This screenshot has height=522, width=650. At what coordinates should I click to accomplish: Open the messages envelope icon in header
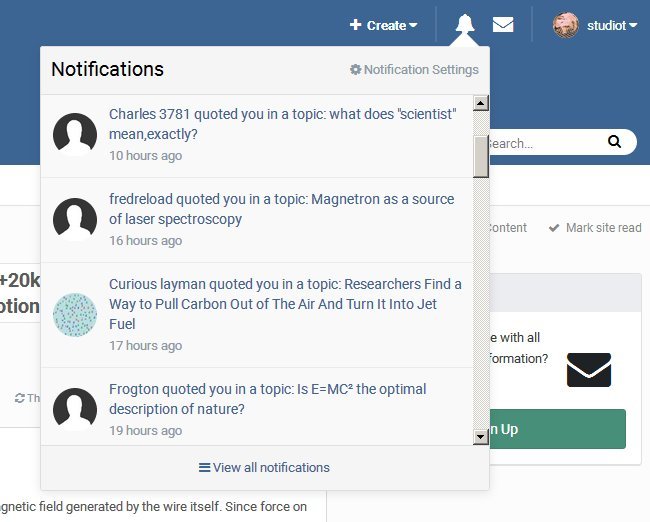click(x=503, y=25)
